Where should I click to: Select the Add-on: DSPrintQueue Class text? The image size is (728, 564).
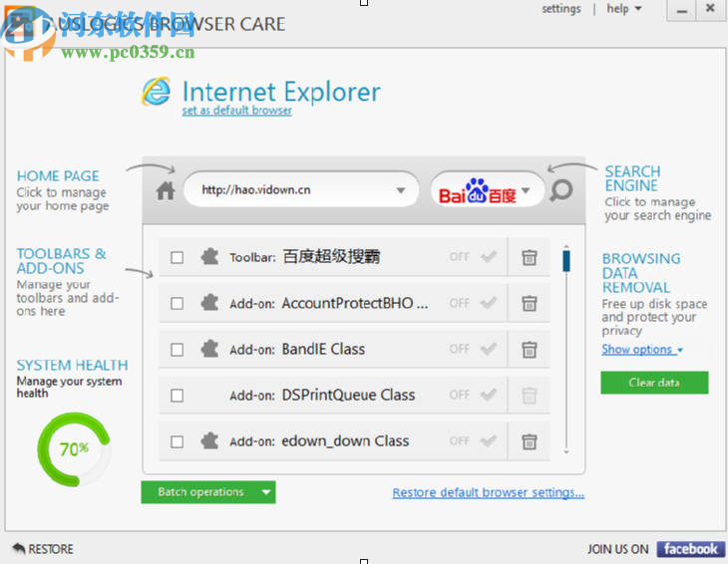click(322, 396)
